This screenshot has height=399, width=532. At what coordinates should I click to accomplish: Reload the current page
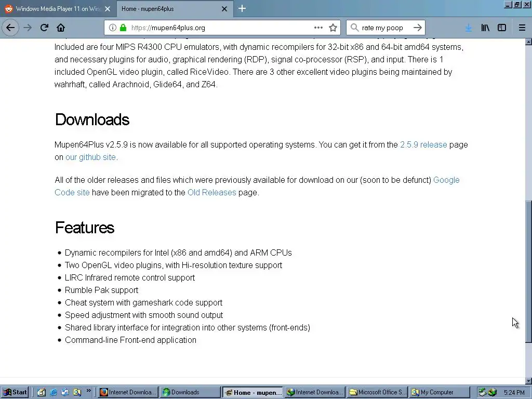pyautogui.click(x=44, y=28)
